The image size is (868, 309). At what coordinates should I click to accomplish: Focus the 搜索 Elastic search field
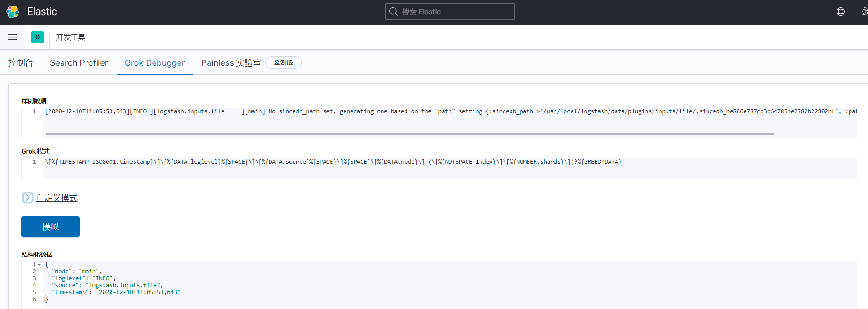tap(449, 12)
